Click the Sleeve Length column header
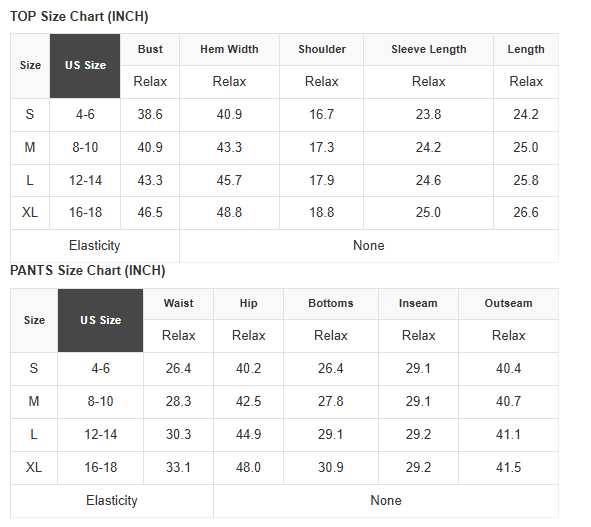 (429, 49)
